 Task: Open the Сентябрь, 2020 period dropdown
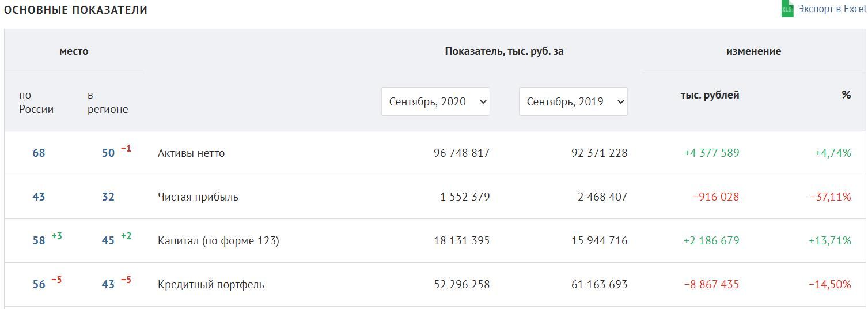(x=435, y=101)
